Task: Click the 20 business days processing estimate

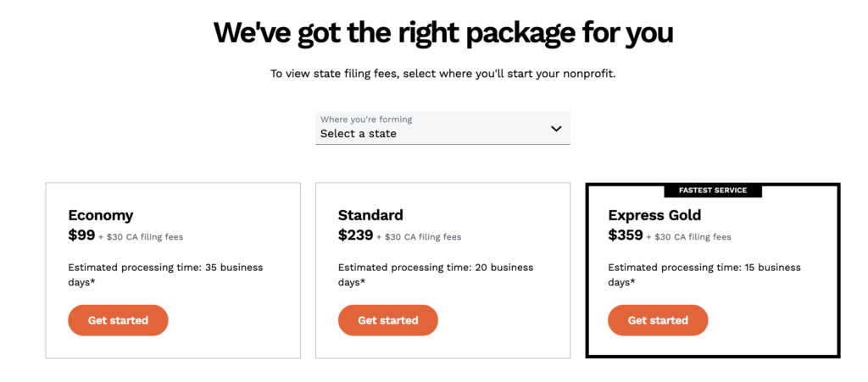Action: pos(436,274)
